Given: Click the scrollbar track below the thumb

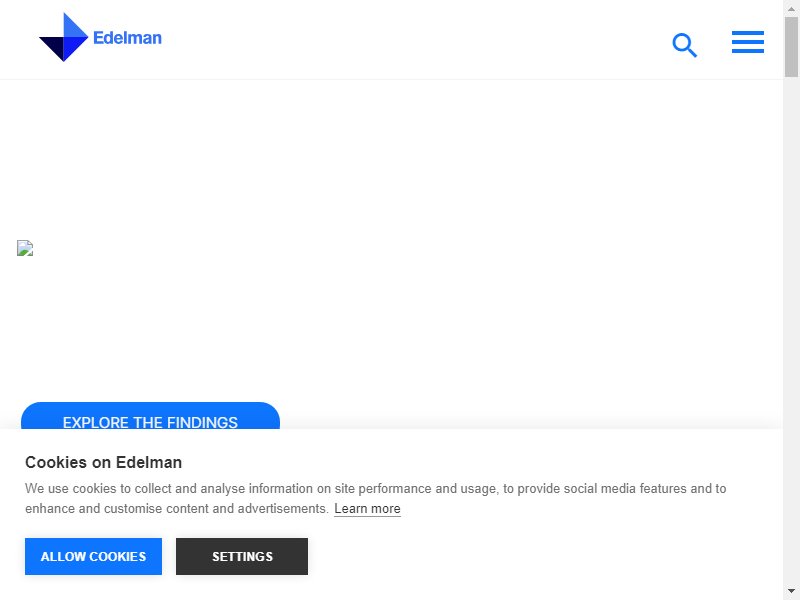Looking at the screenshot, I should pos(791,332).
